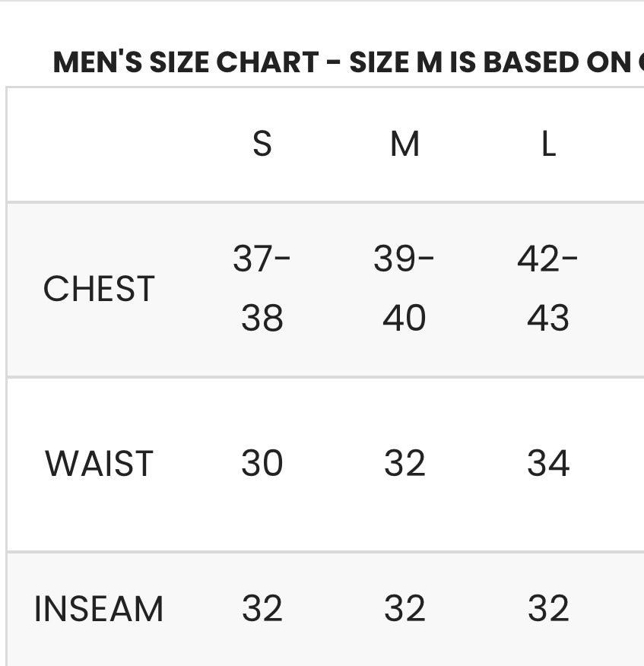
Task: Click 'SIZE M IS BASED ON' in the heading
Action: click(x=490, y=63)
